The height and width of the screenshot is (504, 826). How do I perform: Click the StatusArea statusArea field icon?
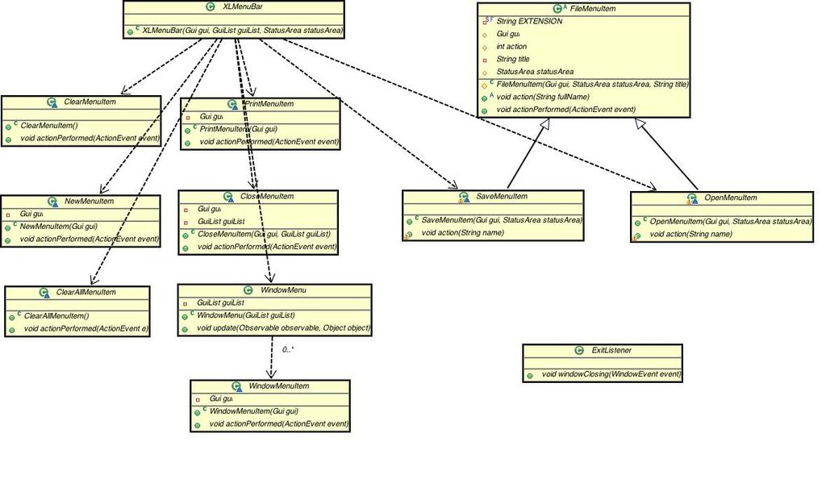485,73
